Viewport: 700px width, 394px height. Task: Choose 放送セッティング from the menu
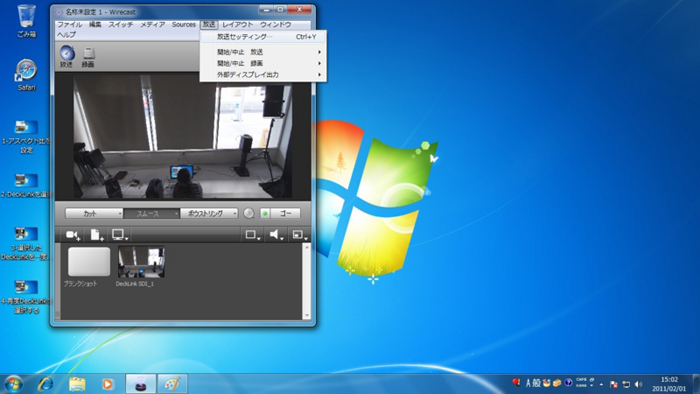(x=263, y=37)
